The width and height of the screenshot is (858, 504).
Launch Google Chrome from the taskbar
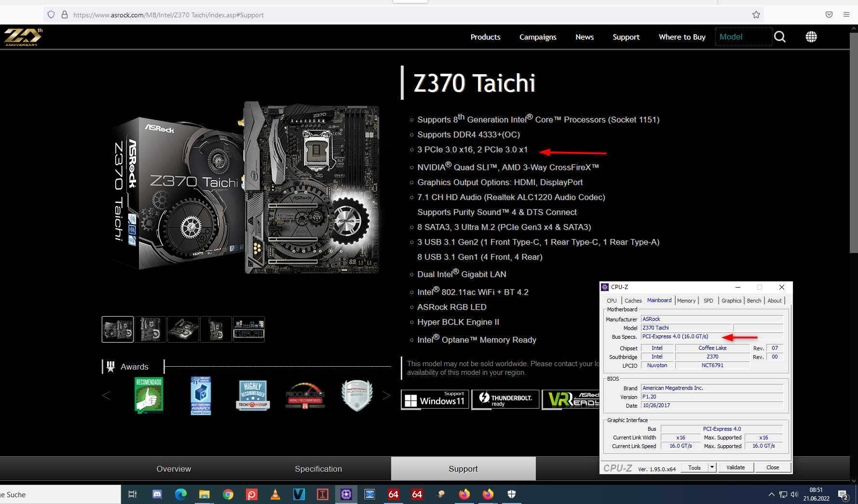tap(228, 494)
